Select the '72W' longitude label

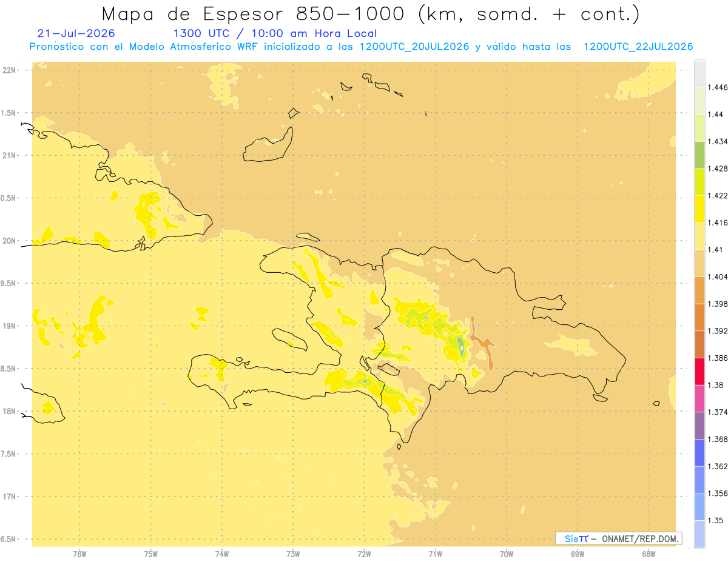click(364, 554)
